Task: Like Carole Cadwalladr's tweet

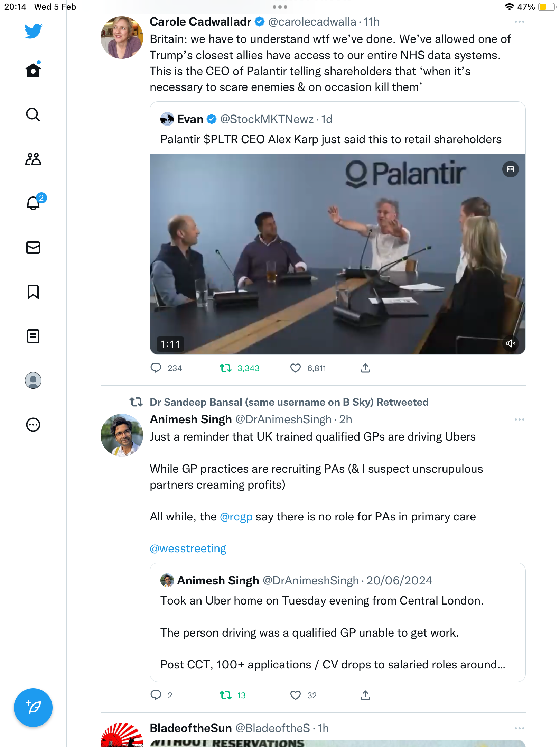Action: (296, 368)
